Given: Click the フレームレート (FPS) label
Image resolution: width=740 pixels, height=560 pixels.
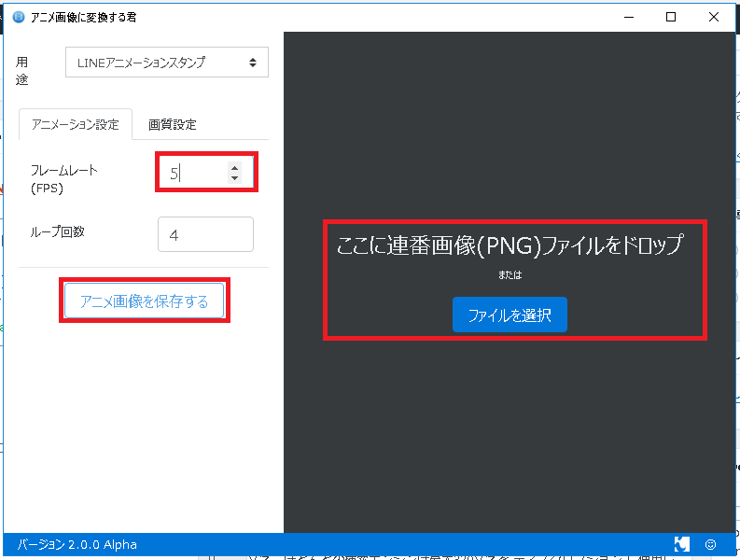Looking at the screenshot, I should pos(64,179).
